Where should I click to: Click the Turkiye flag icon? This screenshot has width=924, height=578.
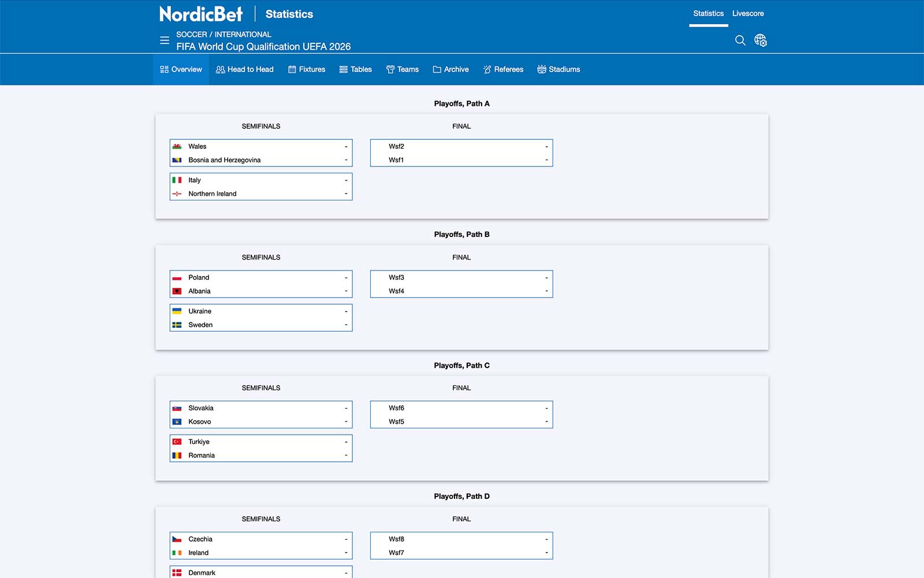pos(177,442)
